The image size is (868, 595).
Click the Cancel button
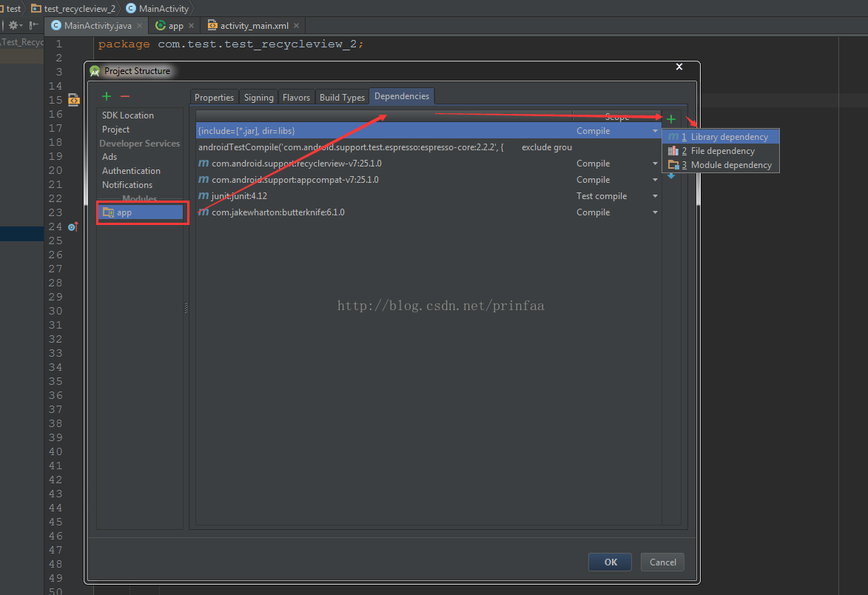click(662, 562)
